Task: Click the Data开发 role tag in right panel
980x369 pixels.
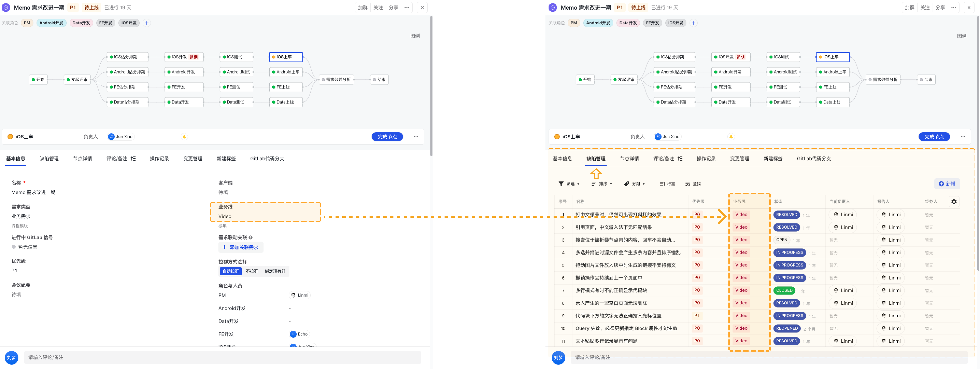Action: coord(628,23)
